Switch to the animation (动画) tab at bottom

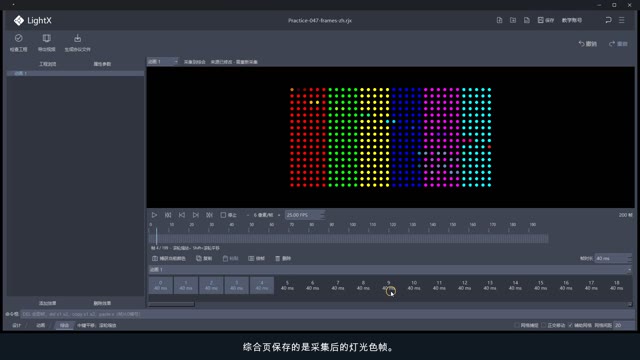40,325
